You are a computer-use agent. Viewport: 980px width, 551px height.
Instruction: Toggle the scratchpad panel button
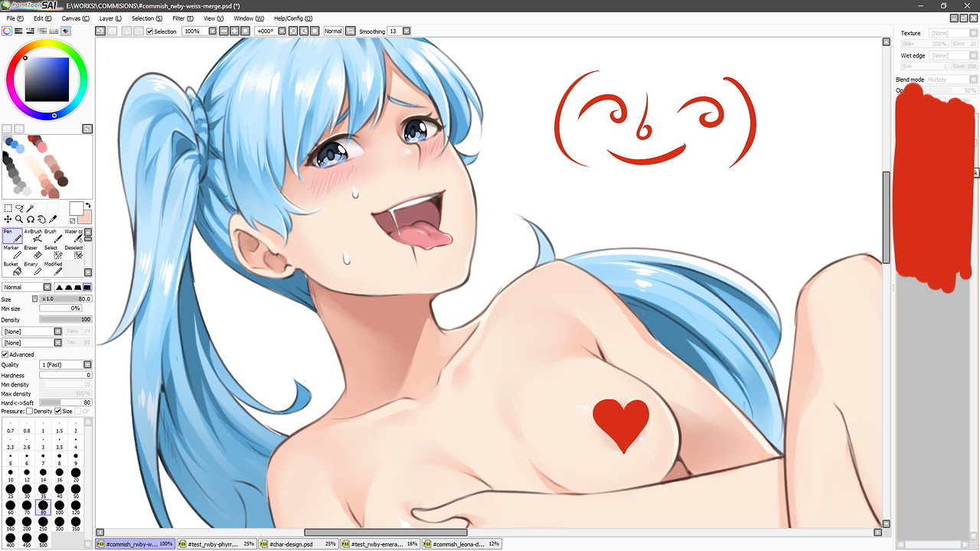pos(66,31)
